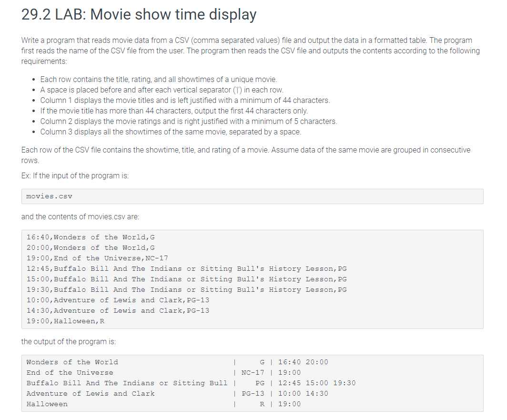Click the heading "29.2 LAB: Movie show time display"
The image size is (507, 420).
138,14
